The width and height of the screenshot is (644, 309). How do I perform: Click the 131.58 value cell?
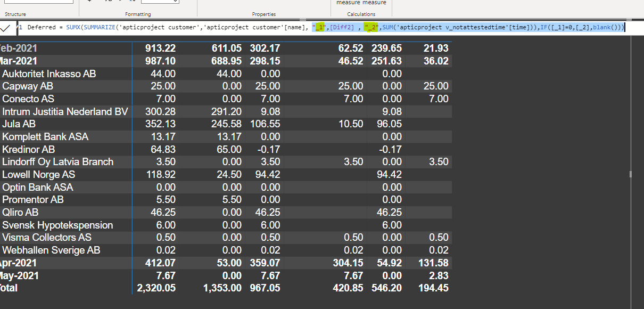point(433,263)
